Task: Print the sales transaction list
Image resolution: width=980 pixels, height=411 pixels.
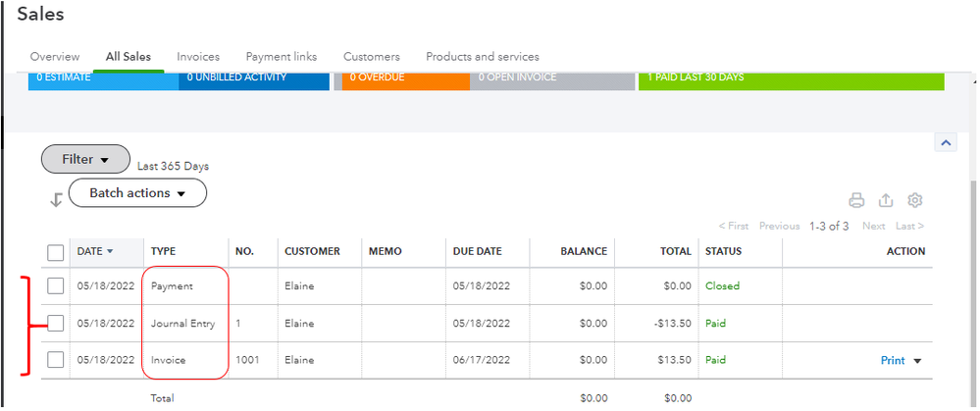Action: point(855,200)
